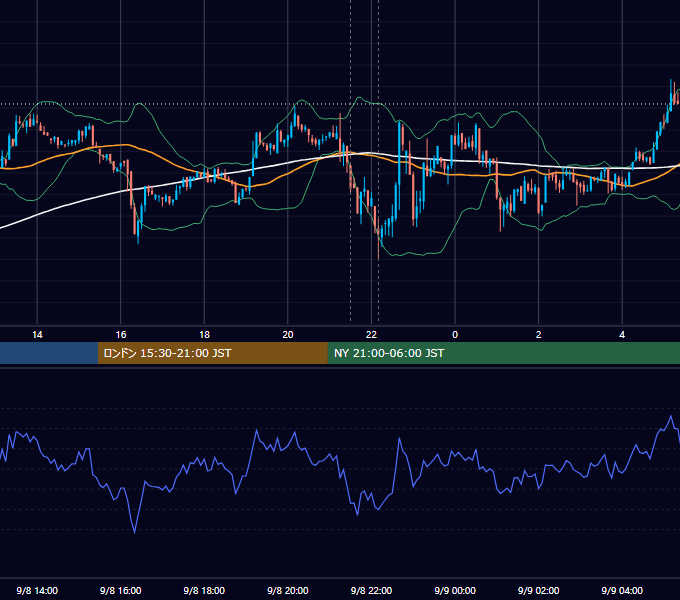Screen dimensions: 680x600
Task: Click the 22 hour label on the price chart axis
Action: point(371,335)
